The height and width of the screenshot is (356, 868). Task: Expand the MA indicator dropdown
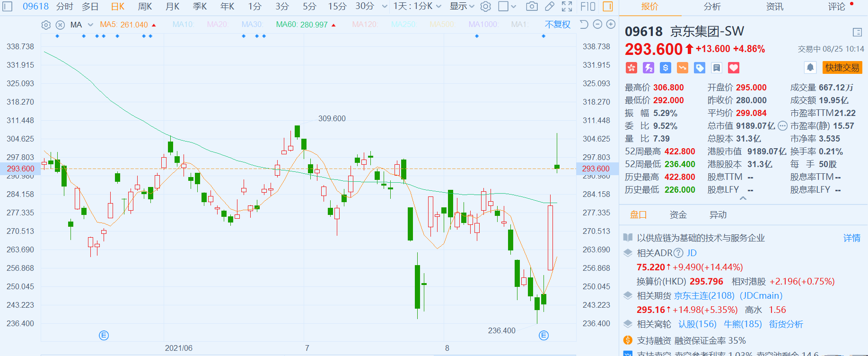pyautogui.click(x=90, y=25)
